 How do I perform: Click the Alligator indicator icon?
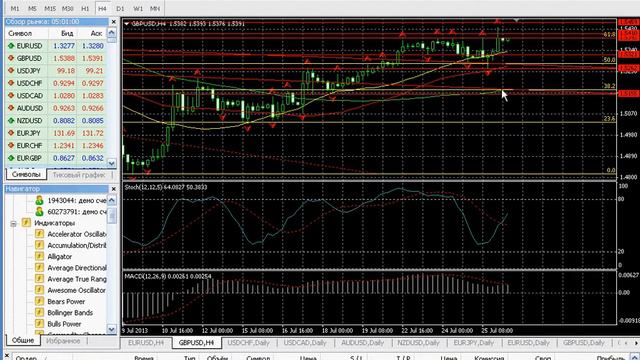(39, 256)
